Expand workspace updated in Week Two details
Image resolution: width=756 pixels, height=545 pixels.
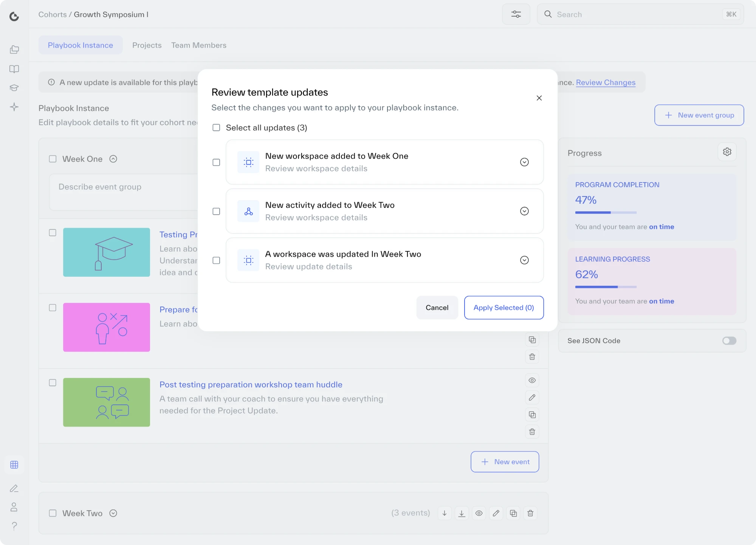click(524, 260)
